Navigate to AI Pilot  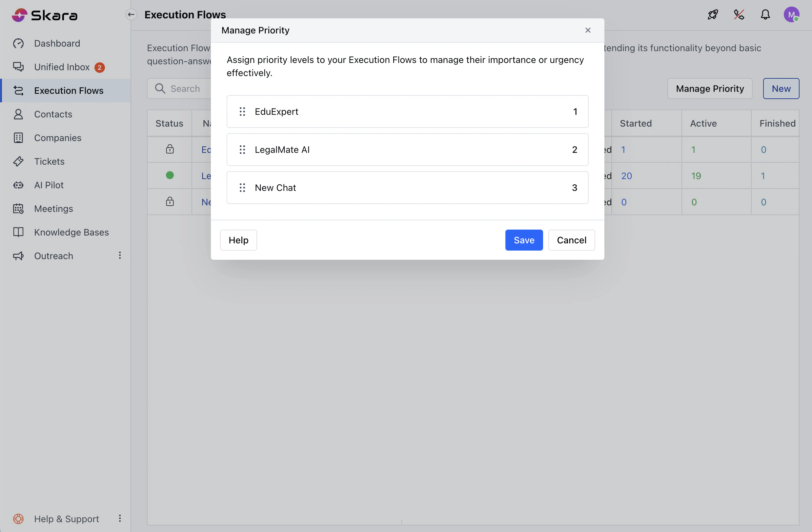point(49,185)
